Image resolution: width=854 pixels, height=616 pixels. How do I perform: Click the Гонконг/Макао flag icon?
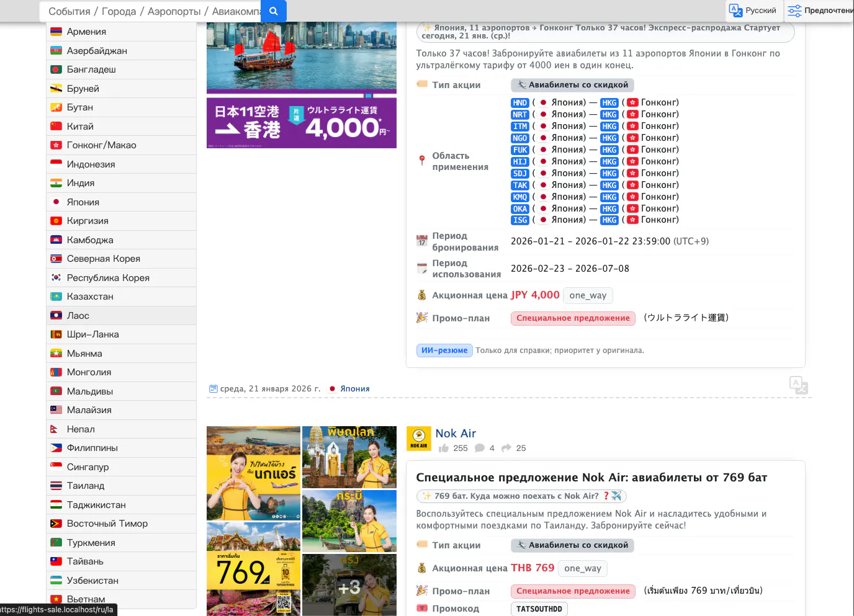point(56,145)
